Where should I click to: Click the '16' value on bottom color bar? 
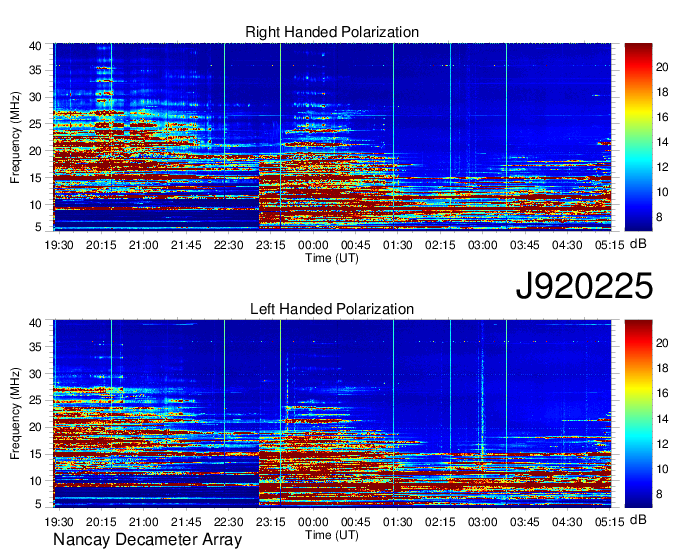click(662, 393)
